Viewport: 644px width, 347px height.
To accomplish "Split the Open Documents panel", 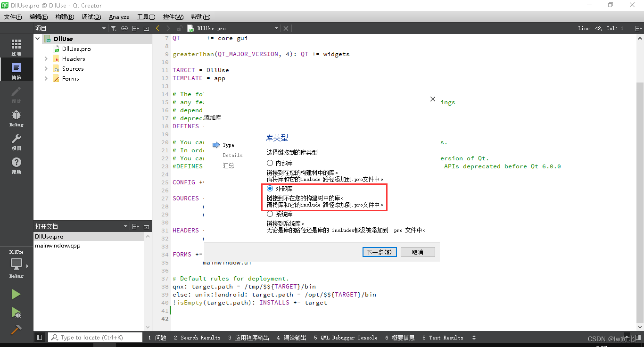I will click(135, 226).
